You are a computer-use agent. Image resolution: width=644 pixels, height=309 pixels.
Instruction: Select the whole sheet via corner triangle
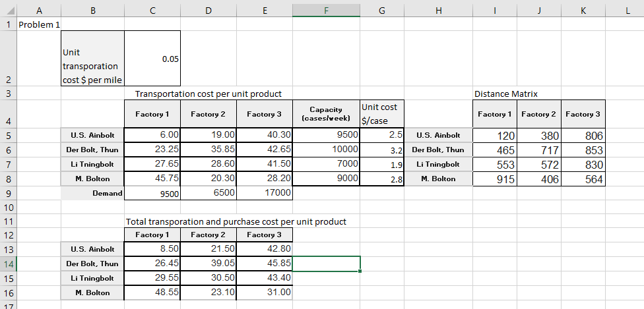click(9, 11)
